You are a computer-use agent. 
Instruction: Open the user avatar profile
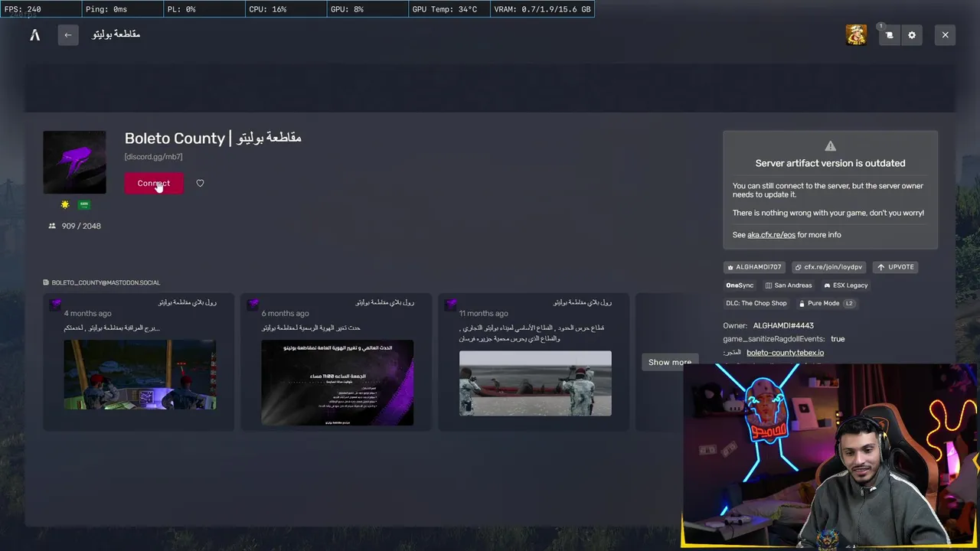(x=856, y=35)
